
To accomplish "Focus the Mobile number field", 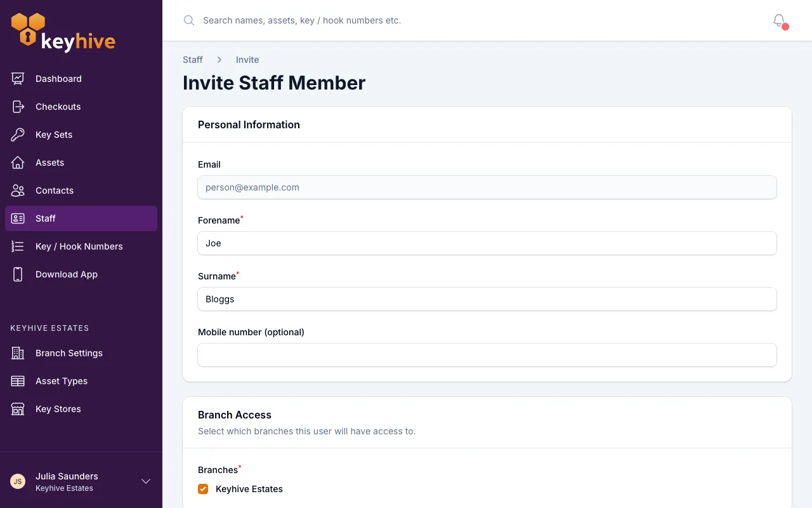I will coord(487,355).
